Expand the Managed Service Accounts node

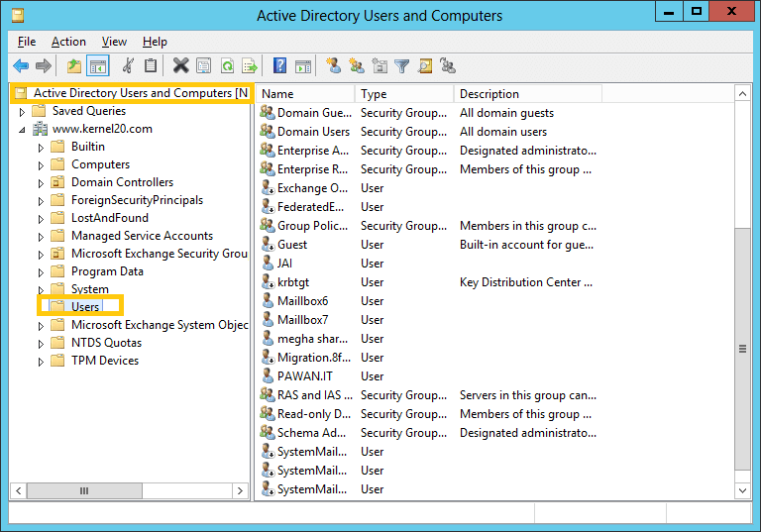tap(41, 237)
